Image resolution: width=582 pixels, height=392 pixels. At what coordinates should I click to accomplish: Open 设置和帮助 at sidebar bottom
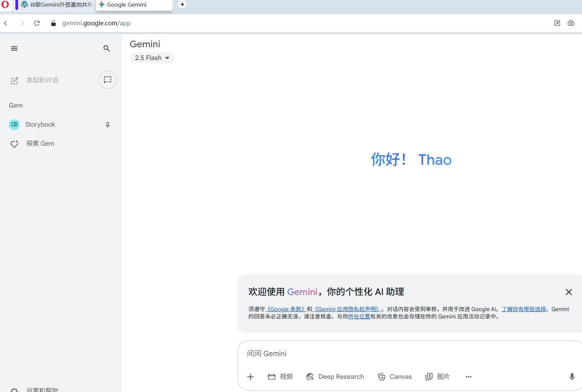34,389
